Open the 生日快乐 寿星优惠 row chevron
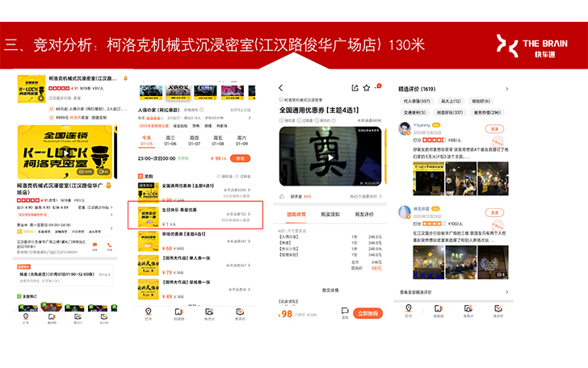This screenshot has width=588, height=368. coord(249,214)
